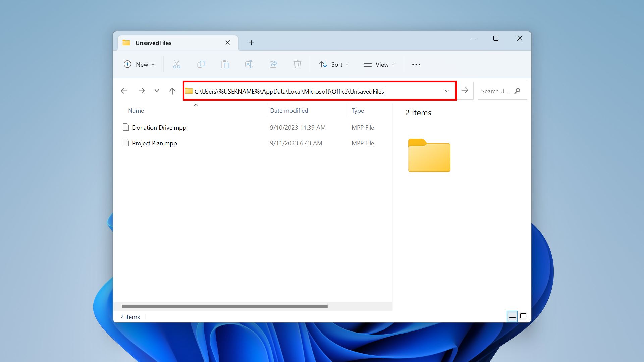644x362 pixels.
Task: Click the Move up directory icon
Action: (172, 90)
